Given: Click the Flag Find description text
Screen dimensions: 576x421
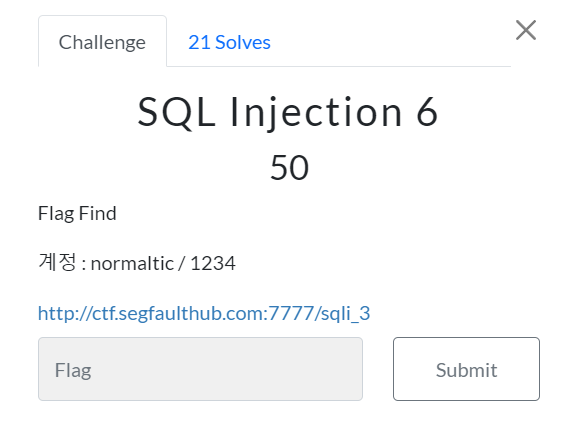Looking at the screenshot, I should [x=77, y=213].
